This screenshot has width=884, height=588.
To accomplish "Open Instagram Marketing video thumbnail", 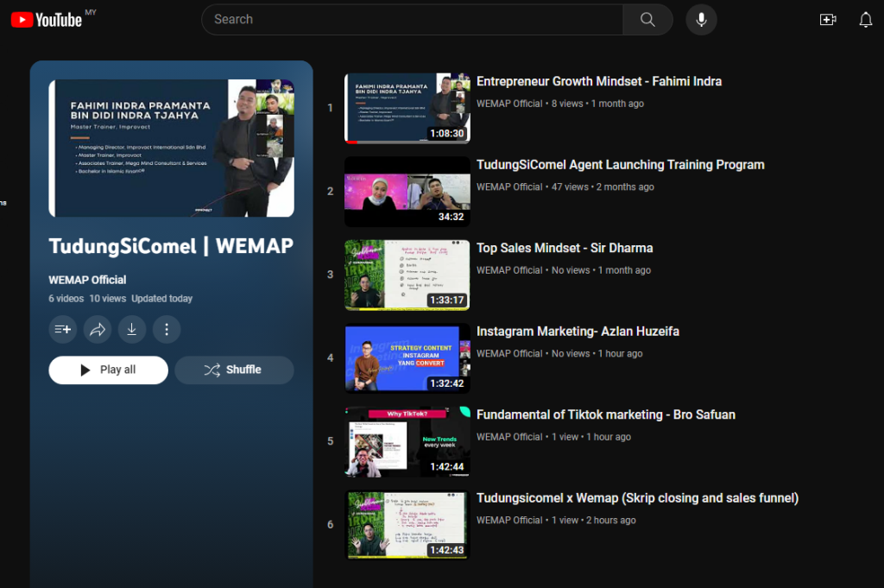I will pos(407,358).
